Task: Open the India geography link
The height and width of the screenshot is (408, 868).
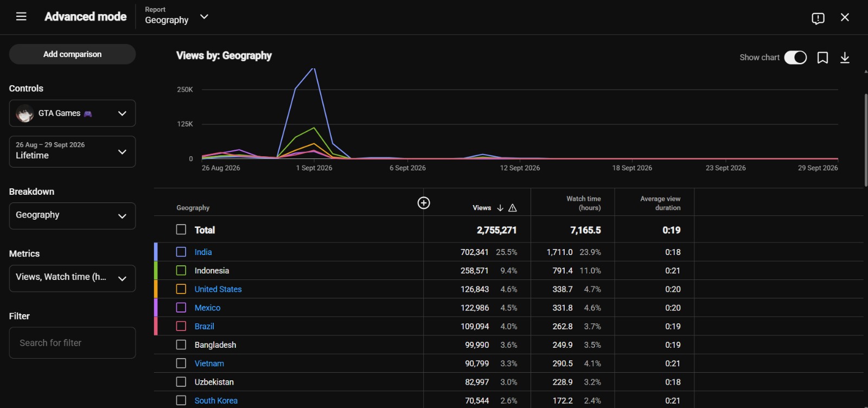Action: click(203, 252)
